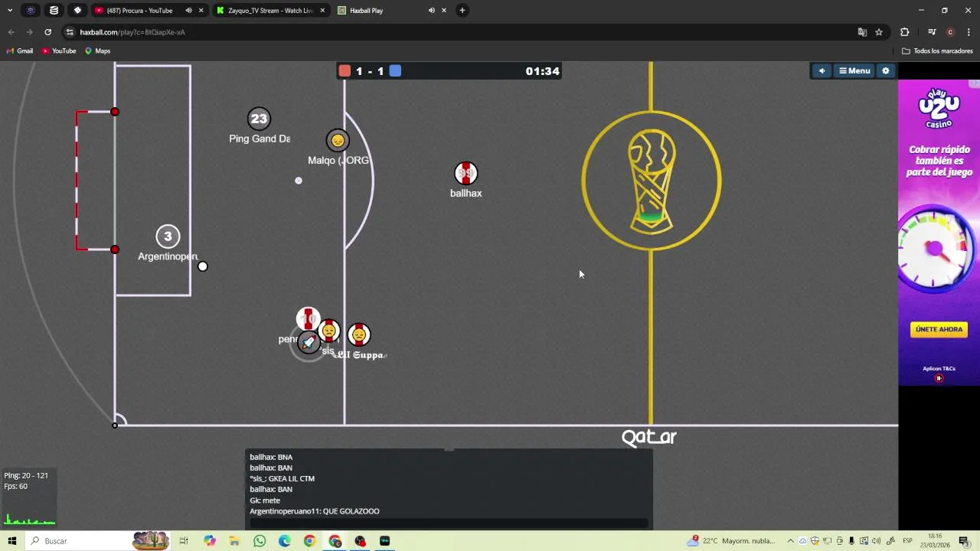The width and height of the screenshot is (980, 551).
Task: Open volume control in system tray
Action: pos(876,541)
